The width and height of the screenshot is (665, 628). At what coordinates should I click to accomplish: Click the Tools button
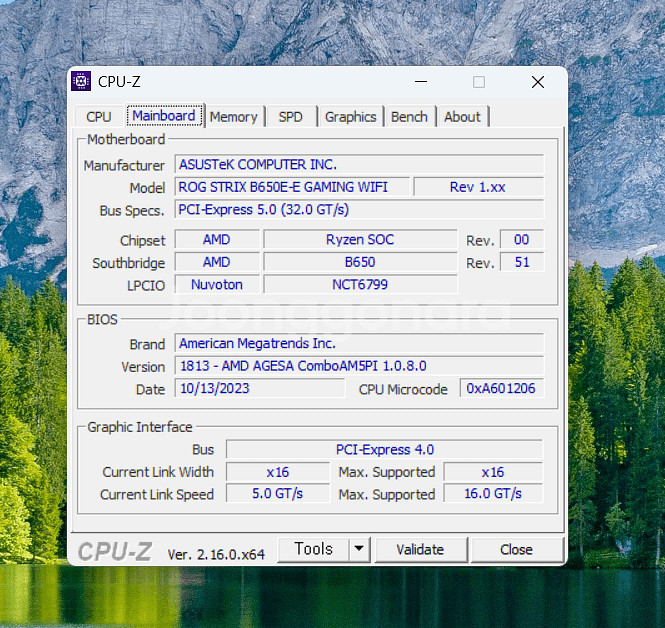tap(313, 549)
